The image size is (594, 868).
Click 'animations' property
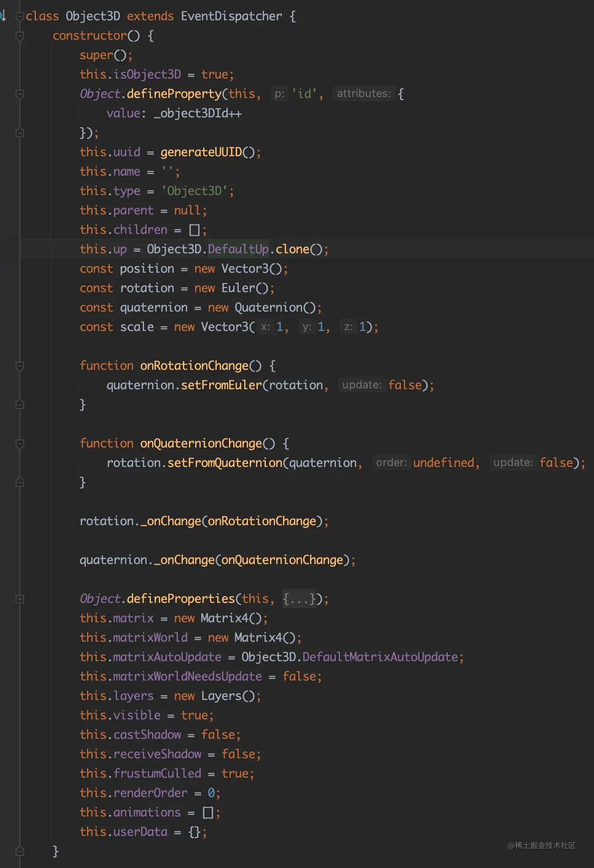pyautogui.click(x=147, y=812)
